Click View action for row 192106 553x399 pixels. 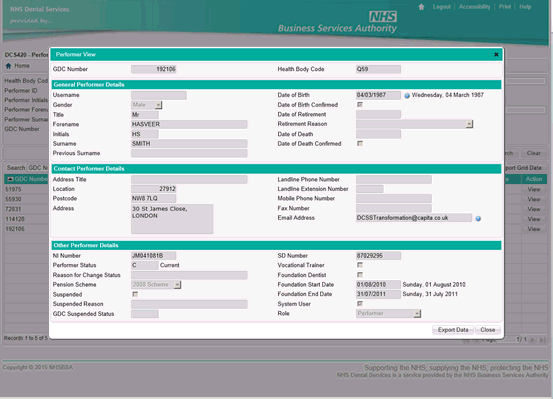[534, 229]
